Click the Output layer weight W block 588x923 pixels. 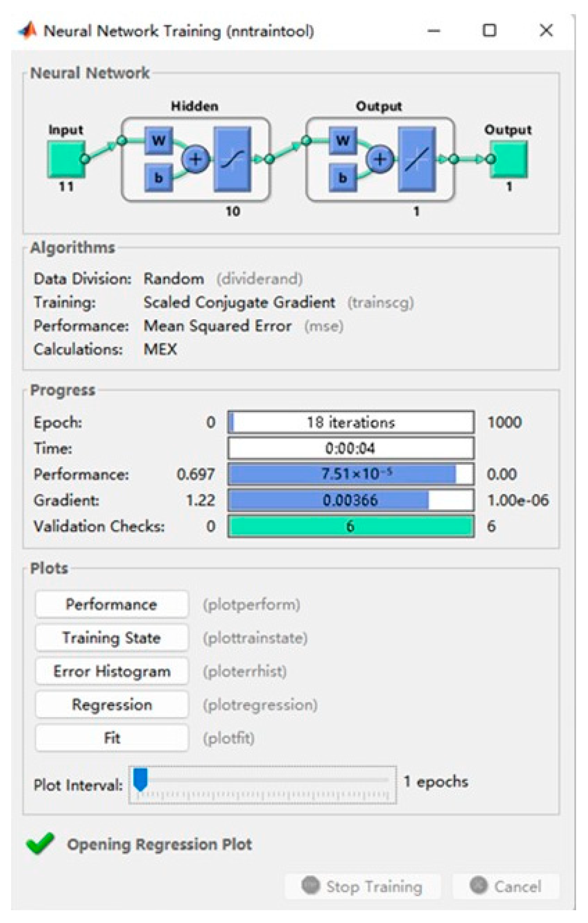tap(343, 140)
